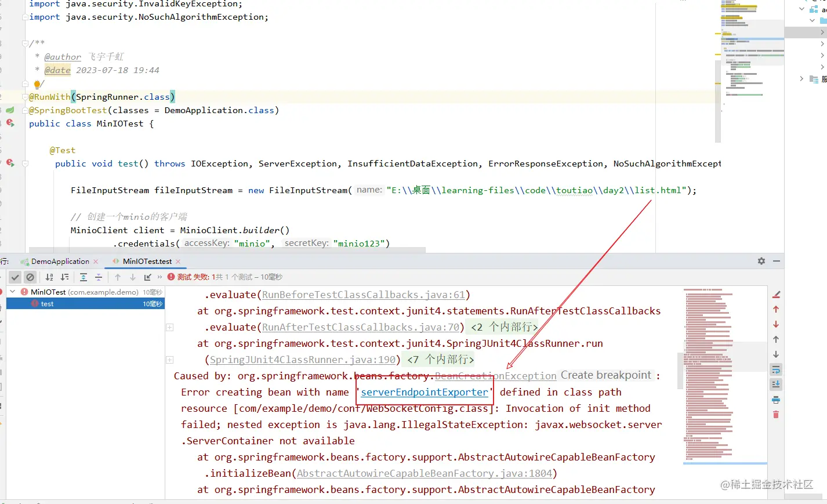This screenshot has width=827, height=504.
Task: Toggle scroll to end of console
Action: click(776, 385)
